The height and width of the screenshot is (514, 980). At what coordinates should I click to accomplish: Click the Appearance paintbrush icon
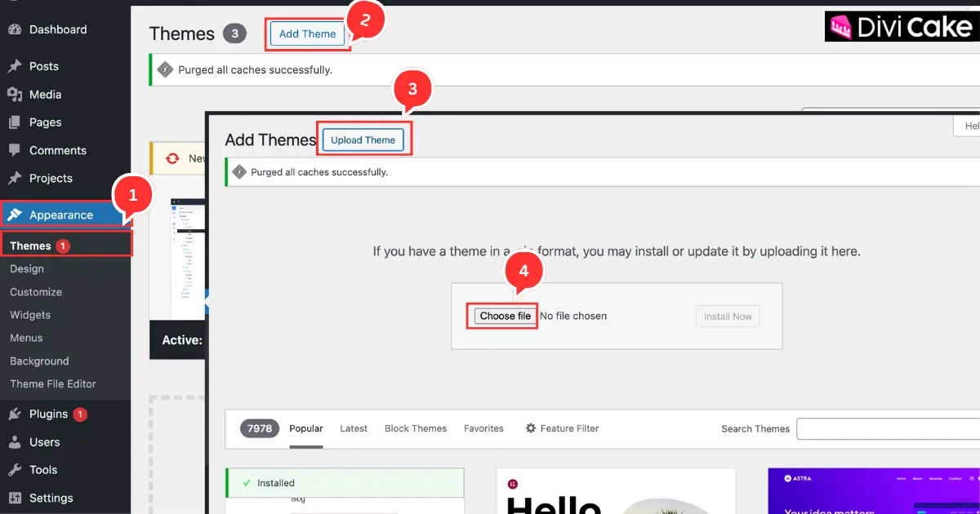[x=14, y=215]
